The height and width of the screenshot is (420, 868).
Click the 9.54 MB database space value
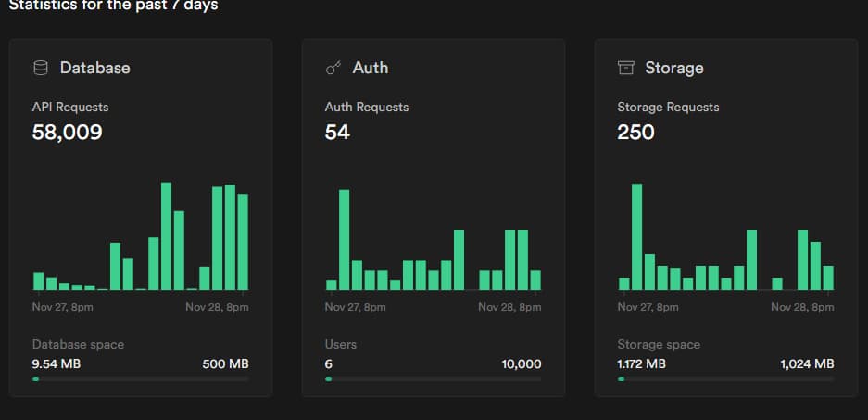(x=57, y=363)
